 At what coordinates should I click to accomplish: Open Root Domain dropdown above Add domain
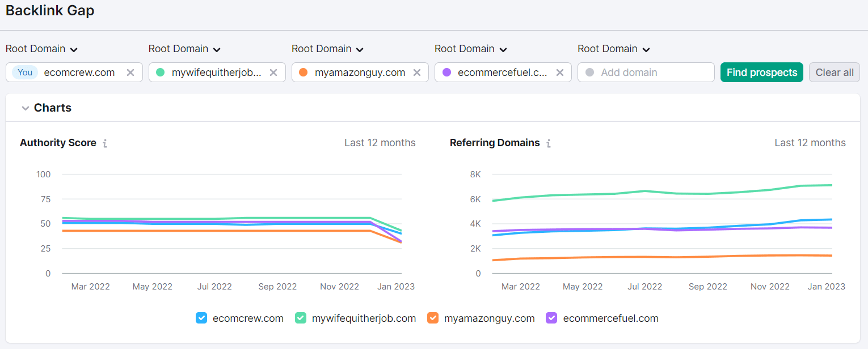click(x=614, y=49)
